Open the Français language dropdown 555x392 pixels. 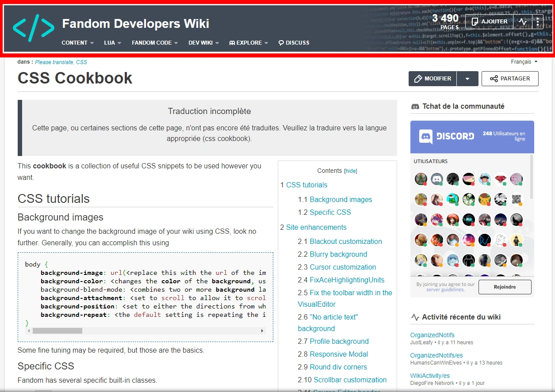tap(524, 61)
